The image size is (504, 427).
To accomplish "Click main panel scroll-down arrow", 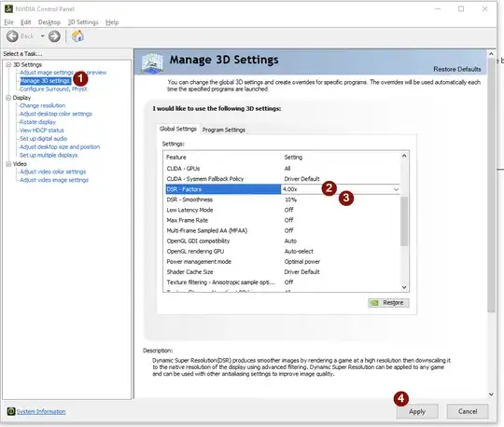I will [x=491, y=394].
